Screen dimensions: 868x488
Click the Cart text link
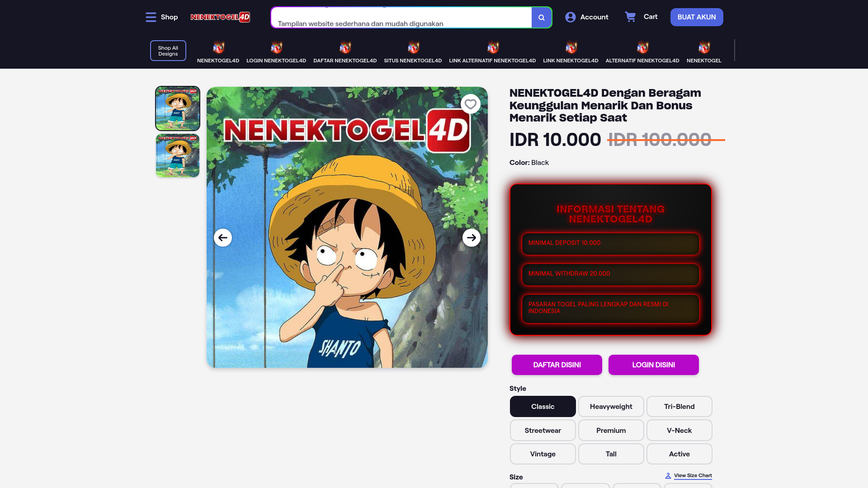[x=651, y=17]
